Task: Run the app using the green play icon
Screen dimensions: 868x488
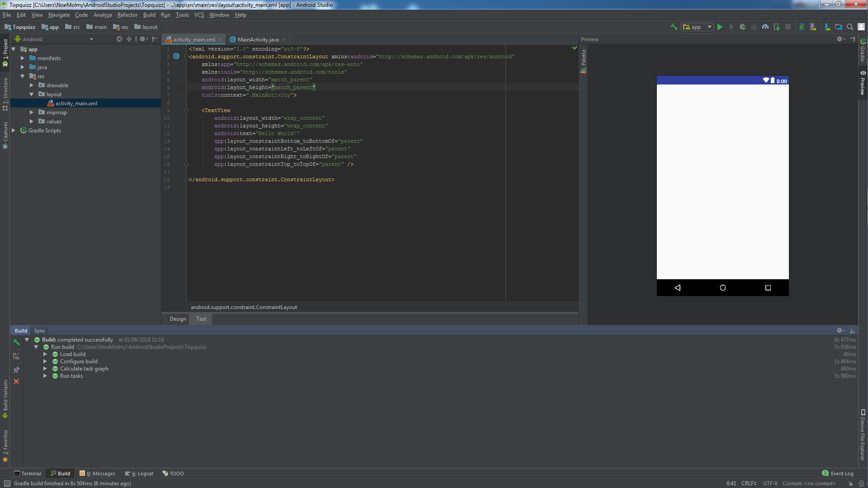Action: [x=720, y=27]
